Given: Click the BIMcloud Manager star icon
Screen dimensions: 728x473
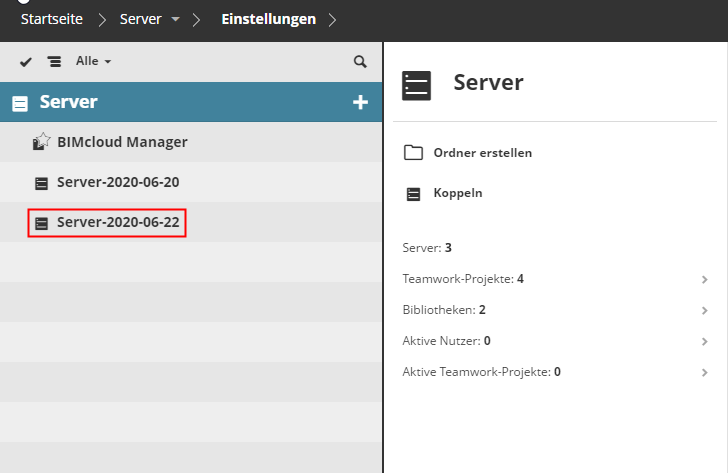Looking at the screenshot, I should pyautogui.click(x=41, y=142).
